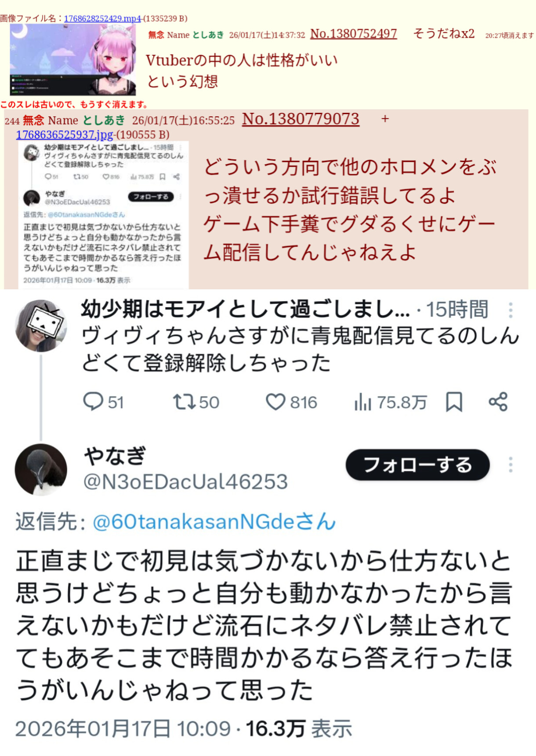Image resolution: width=536 pixels, height=756 pixels.
Task: Open post number No.1380779073
Action: pyautogui.click(x=301, y=119)
